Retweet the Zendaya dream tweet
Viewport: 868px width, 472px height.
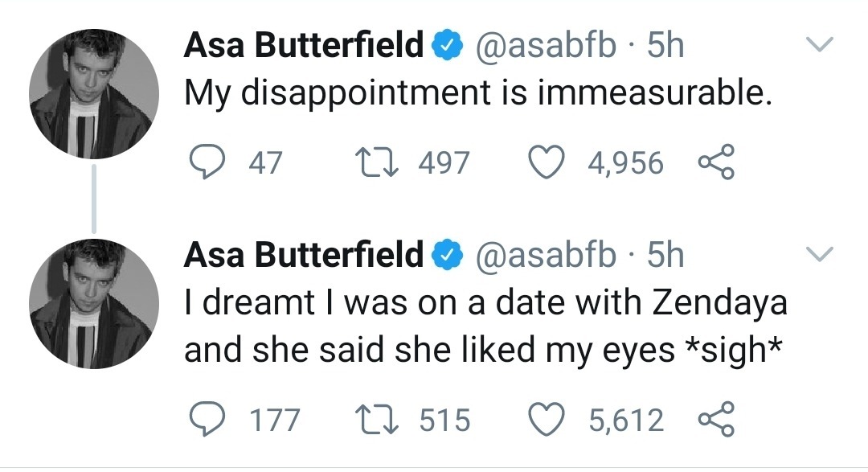pos(376,420)
